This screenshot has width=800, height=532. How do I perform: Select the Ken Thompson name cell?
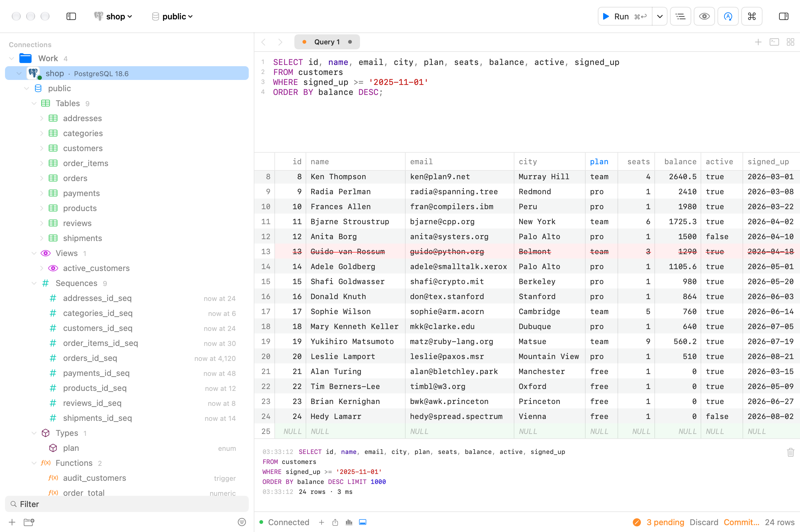(355, 176)
